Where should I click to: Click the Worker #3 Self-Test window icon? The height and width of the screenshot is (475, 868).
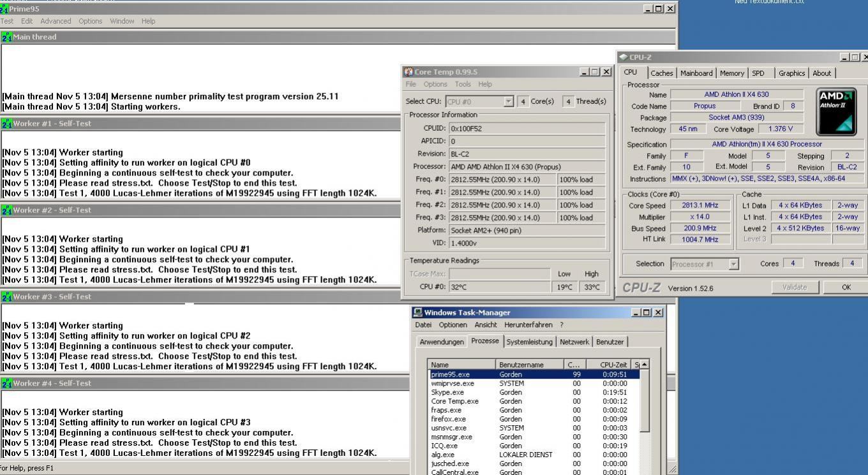coord(7,296)
